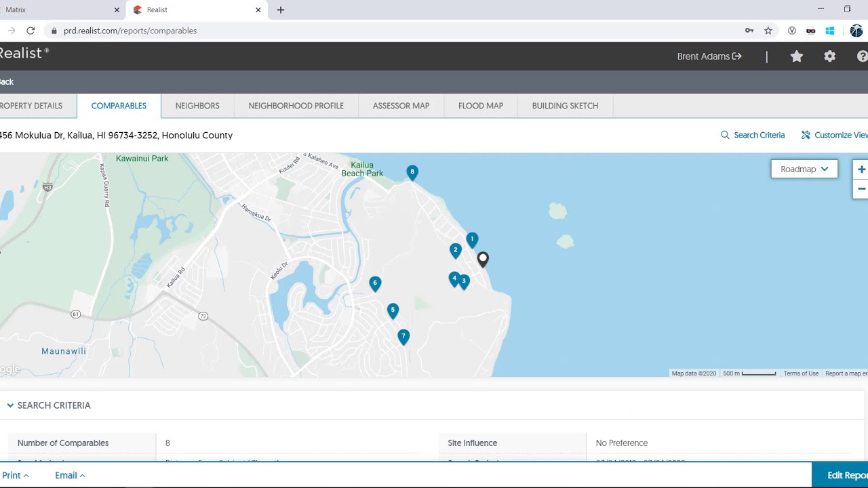Screen dimensions: 868x488
Task: Click the Kailua Beach Park map label
Action: (362, 169)
